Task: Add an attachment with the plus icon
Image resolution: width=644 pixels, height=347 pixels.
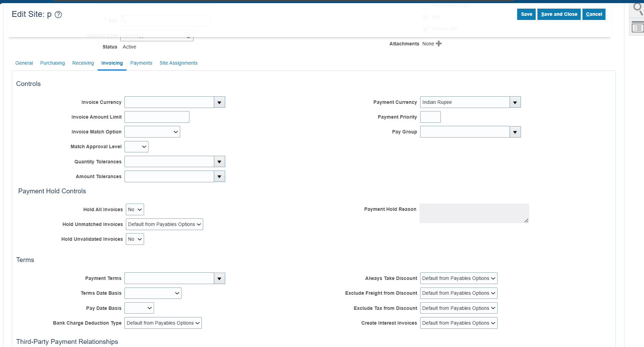Action: pyautogui.click(x=439, y=44)
